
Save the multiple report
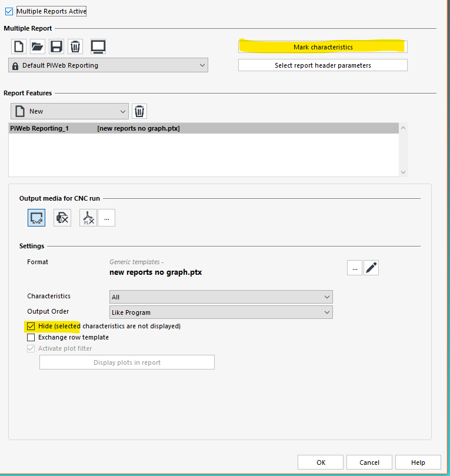coord(56,46)
